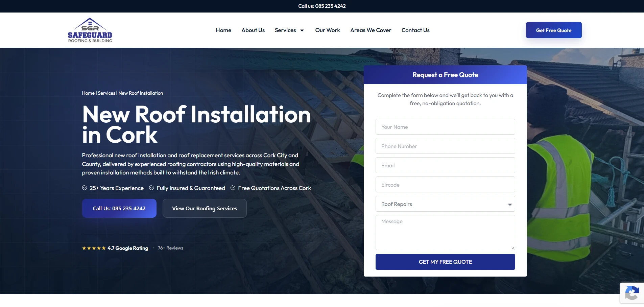Image resolution: width=644 pixels, height=307 pixels.
Task: Click the top bar phone number link
Action: (322, 6)
